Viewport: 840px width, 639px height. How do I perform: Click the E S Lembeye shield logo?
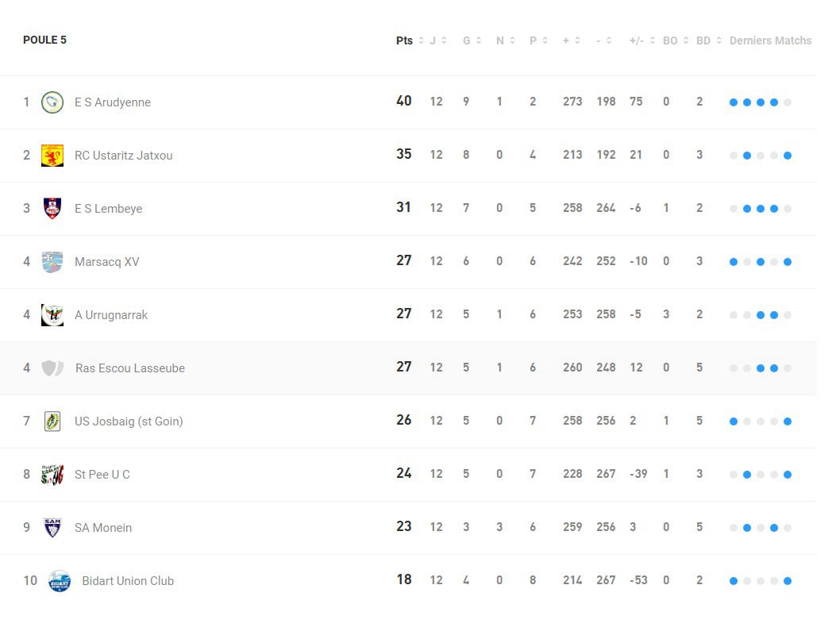point(52,208)
